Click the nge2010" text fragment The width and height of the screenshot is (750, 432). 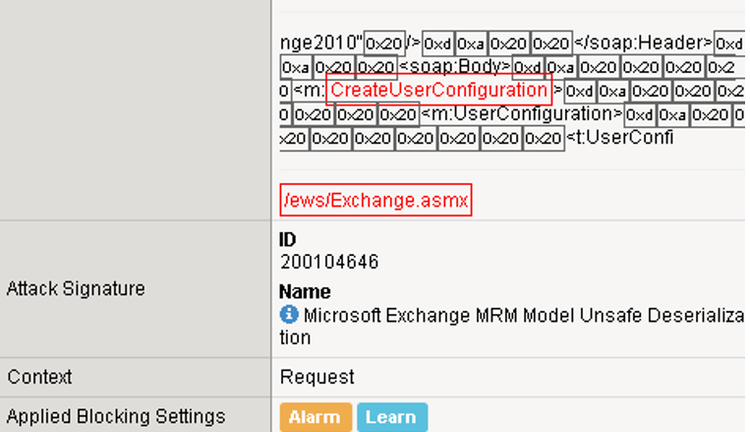tap(321, 43)
